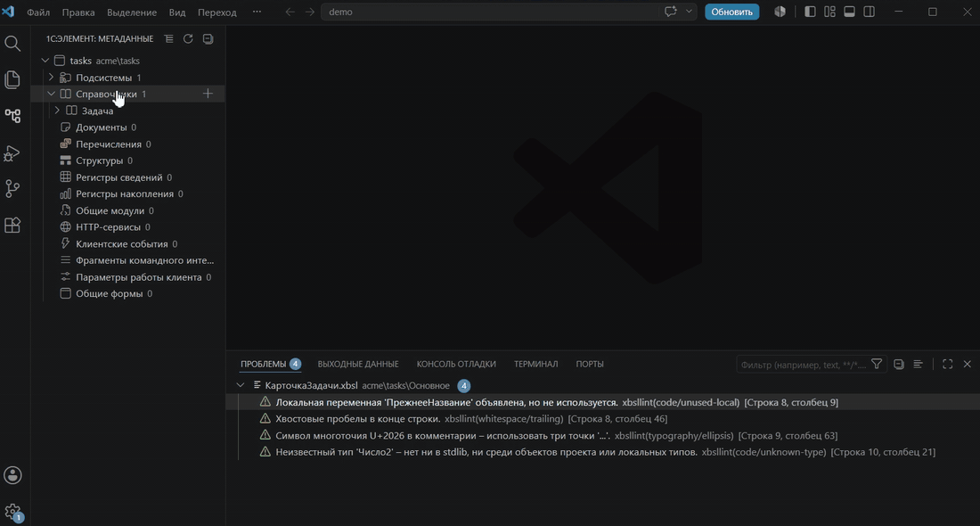Open the Accounts menu icon
This screenshot has height=526, width=980.
(12, 475)
